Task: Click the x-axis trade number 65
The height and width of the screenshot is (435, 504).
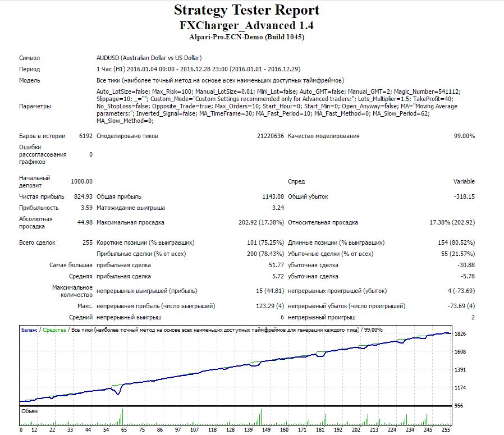Action: (123, 429)
